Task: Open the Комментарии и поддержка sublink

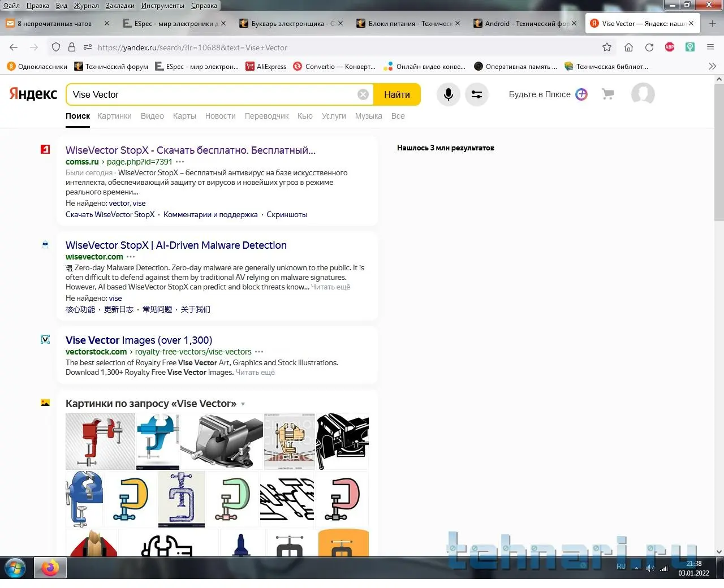Action: [x=210, y=215]
